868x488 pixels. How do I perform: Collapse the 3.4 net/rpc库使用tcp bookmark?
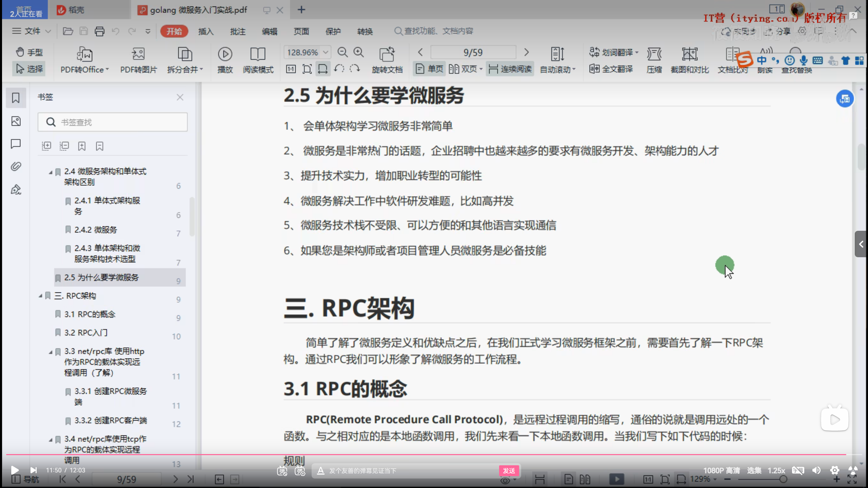(x=51, y=440)
